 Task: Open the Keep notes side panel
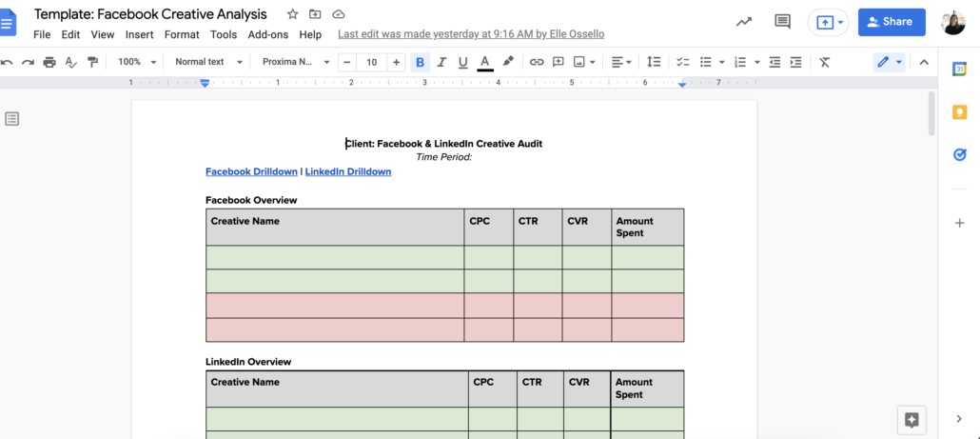point(959,112)
